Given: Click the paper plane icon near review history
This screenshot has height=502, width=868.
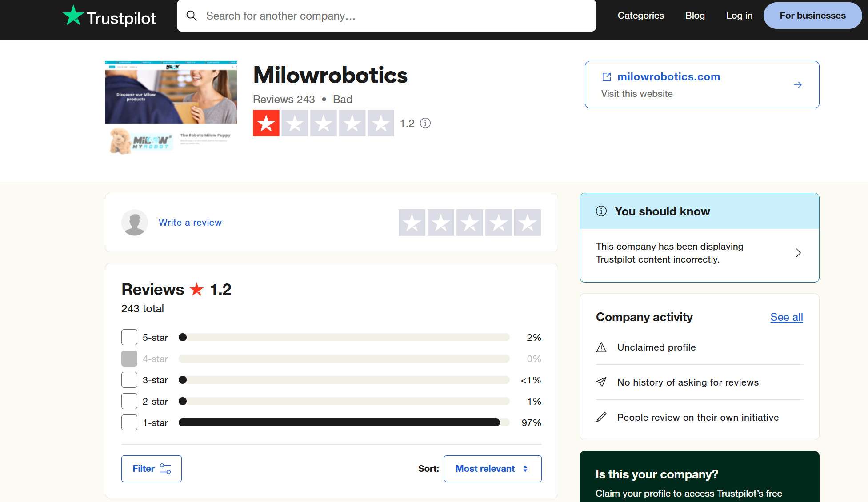Looking at the screenshot, I should 601,382.
